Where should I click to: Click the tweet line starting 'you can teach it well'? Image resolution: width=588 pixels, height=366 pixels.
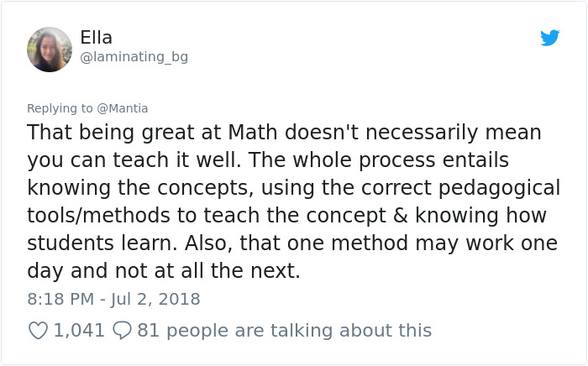tap(268, 160)
